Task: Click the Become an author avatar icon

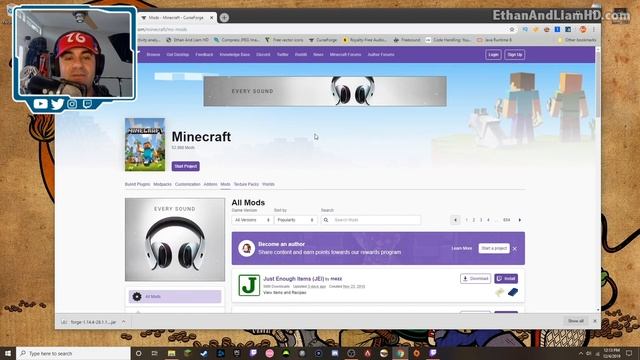Action: (247, 248)
